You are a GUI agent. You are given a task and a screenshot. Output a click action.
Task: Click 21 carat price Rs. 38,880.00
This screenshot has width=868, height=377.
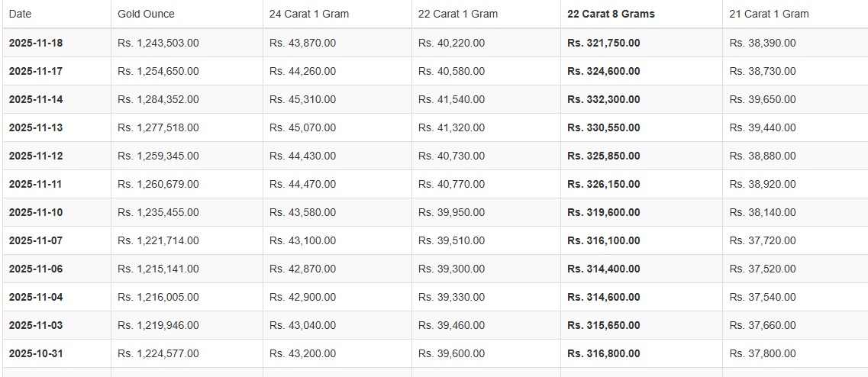click(x=762, y=156)
